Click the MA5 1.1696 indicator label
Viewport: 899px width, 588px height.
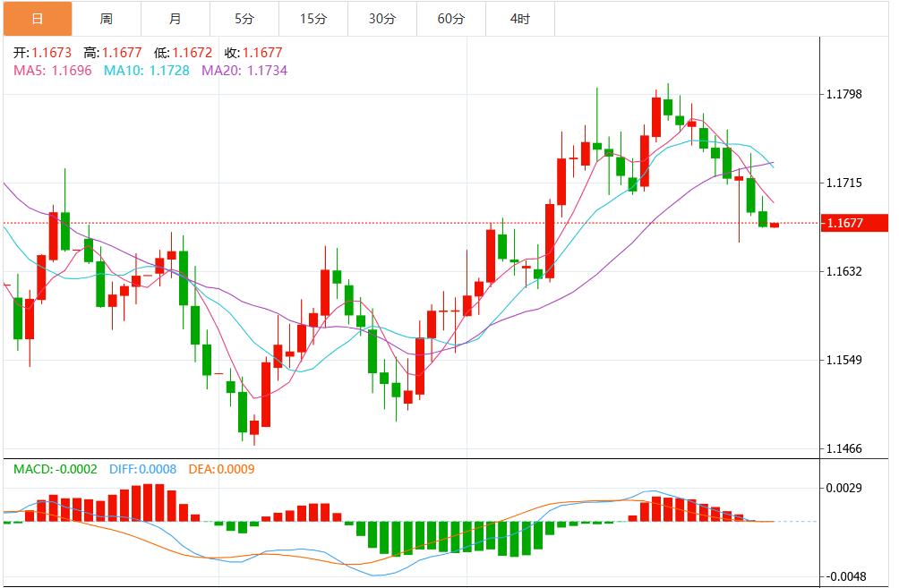click(x=53, y=70)
